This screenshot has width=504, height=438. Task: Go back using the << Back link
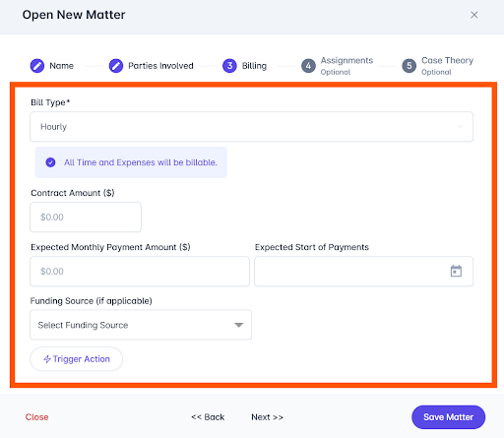[208, 417]
